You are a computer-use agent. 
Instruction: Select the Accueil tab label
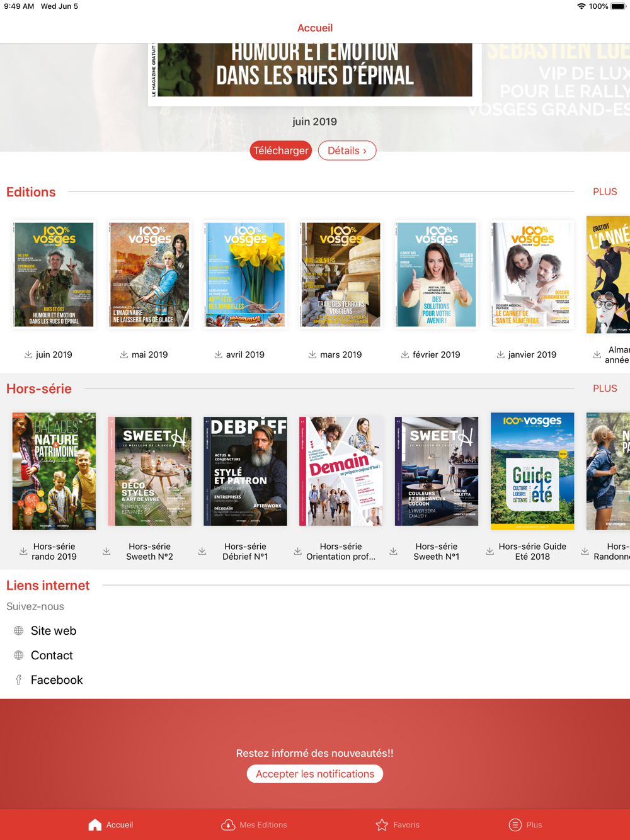tap(120, 825)
